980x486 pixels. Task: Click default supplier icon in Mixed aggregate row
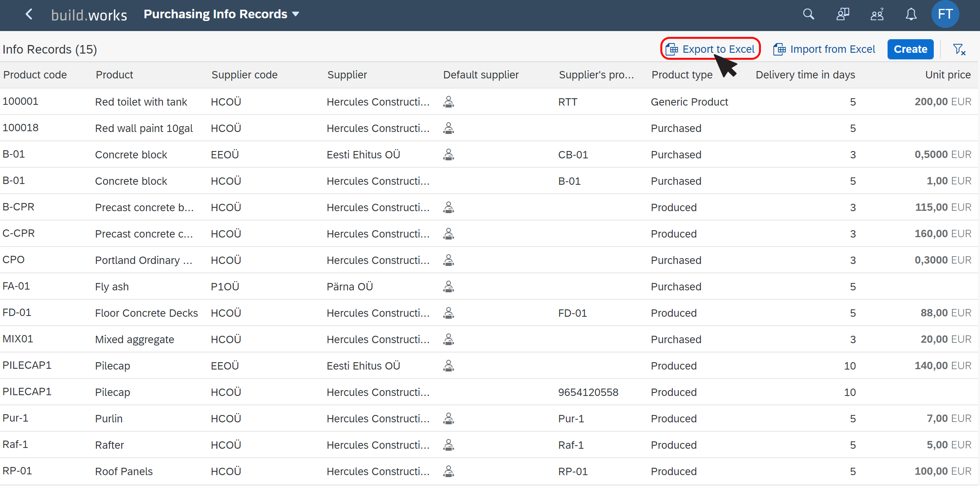pos(449,339)
